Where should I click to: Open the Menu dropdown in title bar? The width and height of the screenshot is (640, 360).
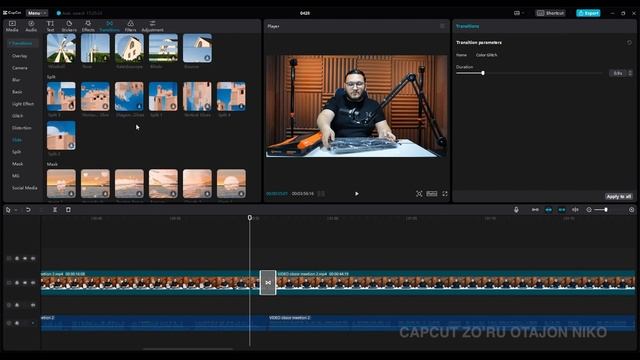point(37,13)
